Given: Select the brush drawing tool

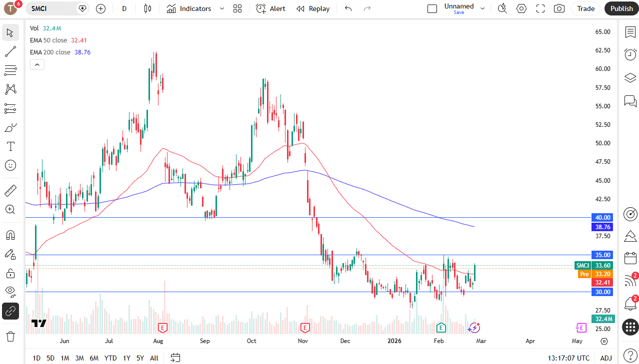Looking at the screenshot, I should point(10,127).
